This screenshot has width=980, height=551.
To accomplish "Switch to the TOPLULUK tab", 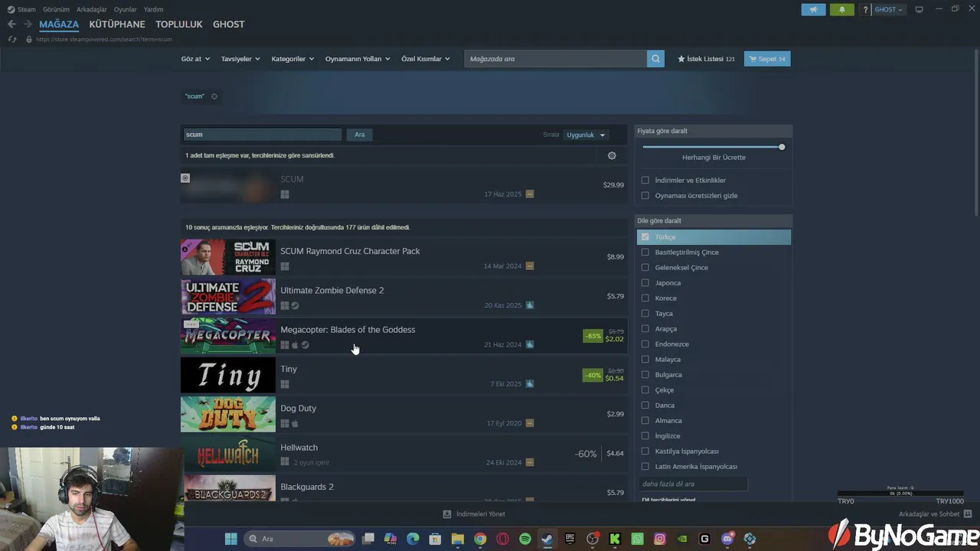I will pos(179,24).
